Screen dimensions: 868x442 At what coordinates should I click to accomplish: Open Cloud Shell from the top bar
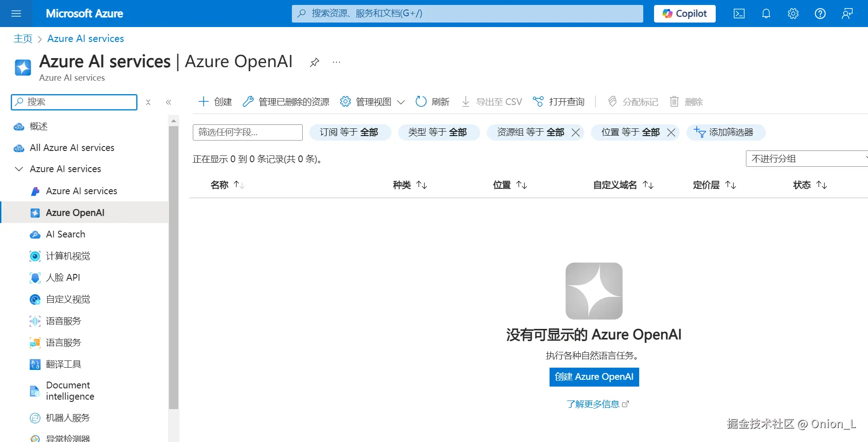click(739, 14)
